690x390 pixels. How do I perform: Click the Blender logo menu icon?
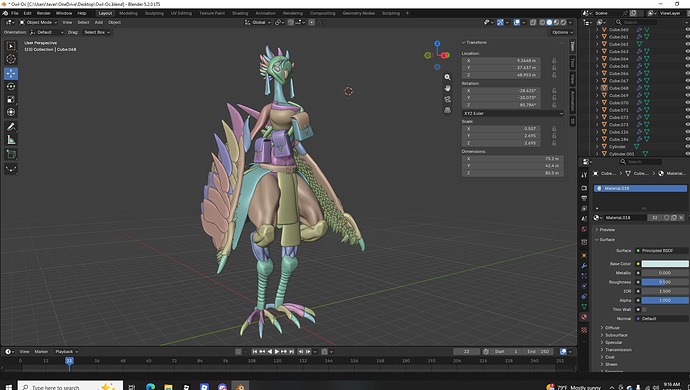point(5,13)
